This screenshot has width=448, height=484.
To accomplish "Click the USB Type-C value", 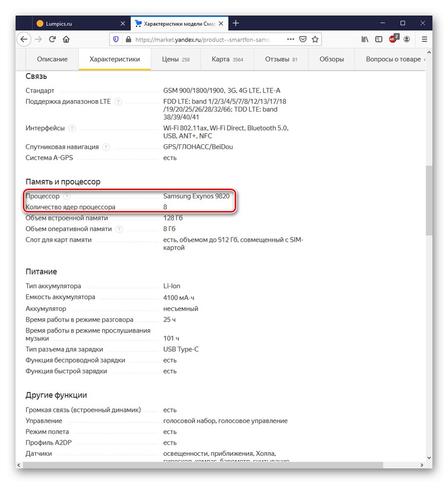I will (181, 349).
